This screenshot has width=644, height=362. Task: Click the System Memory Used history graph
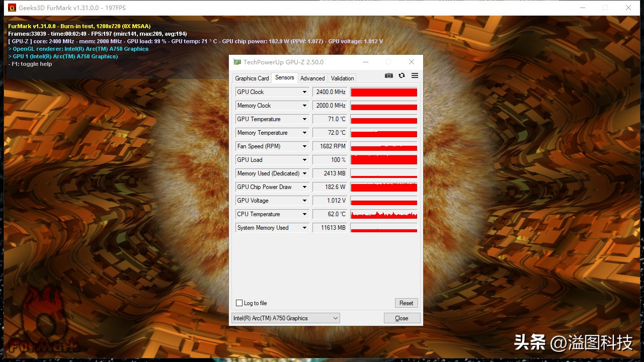[x=384, y=228]
